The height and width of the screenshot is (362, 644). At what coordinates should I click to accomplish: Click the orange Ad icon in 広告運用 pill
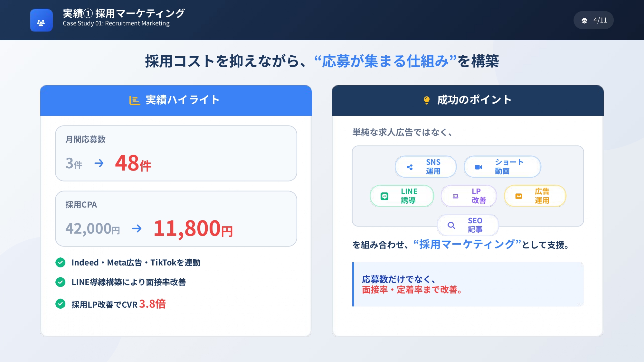pos(519,196)
